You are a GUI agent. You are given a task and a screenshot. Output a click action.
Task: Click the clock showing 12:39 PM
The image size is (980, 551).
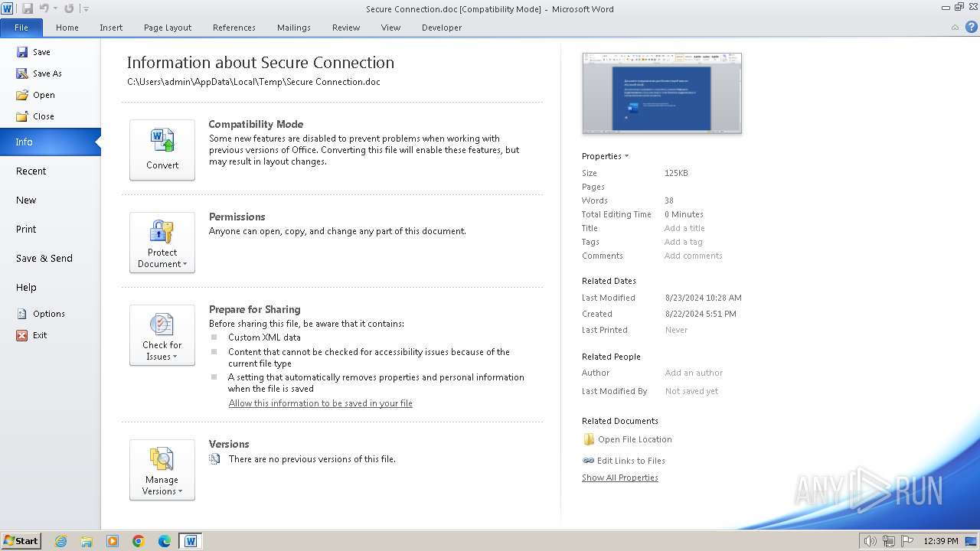(x=941, y=541)
